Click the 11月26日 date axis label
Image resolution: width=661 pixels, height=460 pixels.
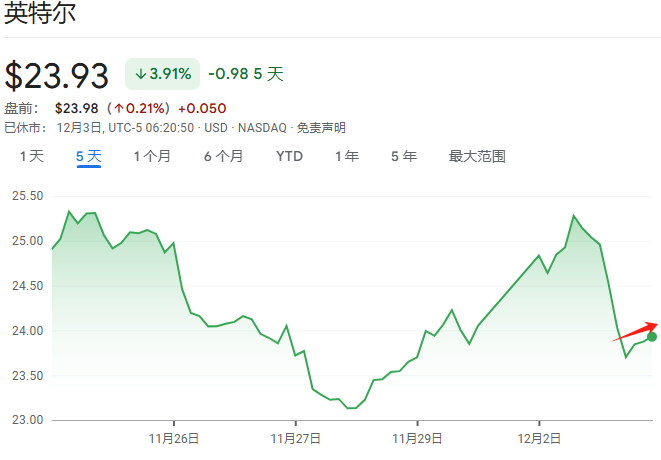point(173,438)
